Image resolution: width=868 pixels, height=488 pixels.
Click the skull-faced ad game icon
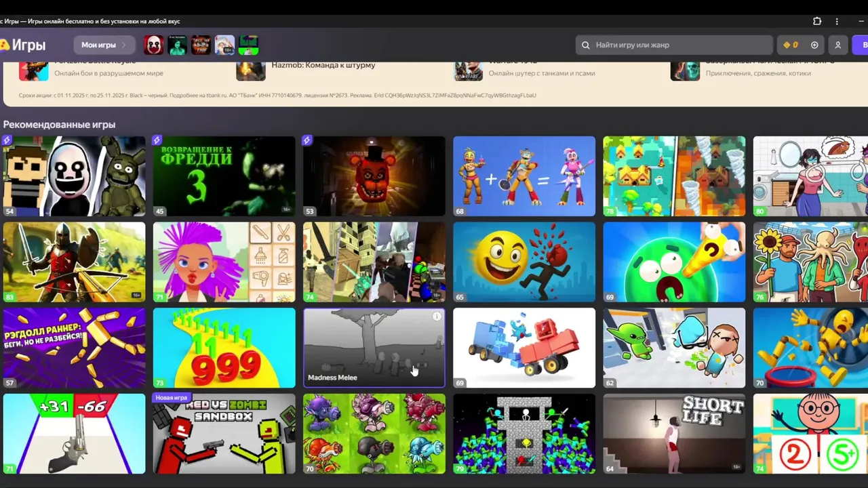(685, 70)
